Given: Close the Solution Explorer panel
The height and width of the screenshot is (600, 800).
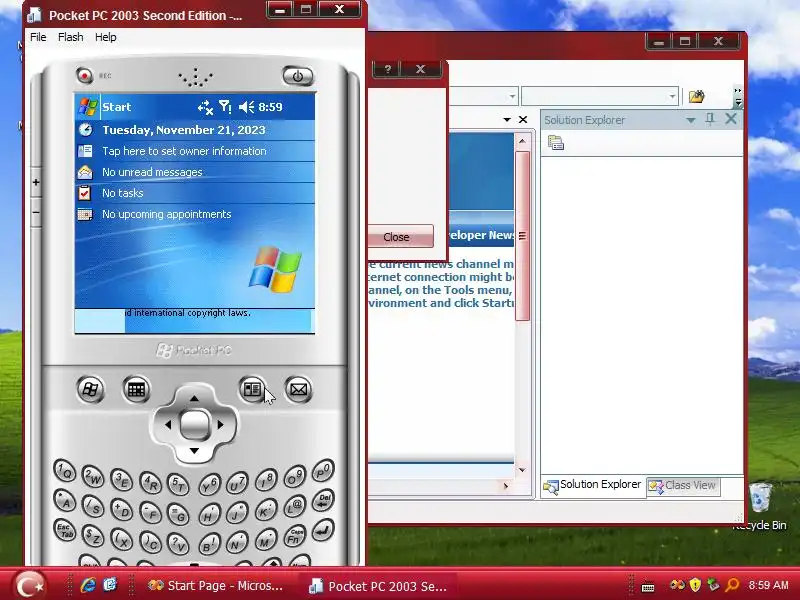Looking at the screenshot, I should coord(731,119).
